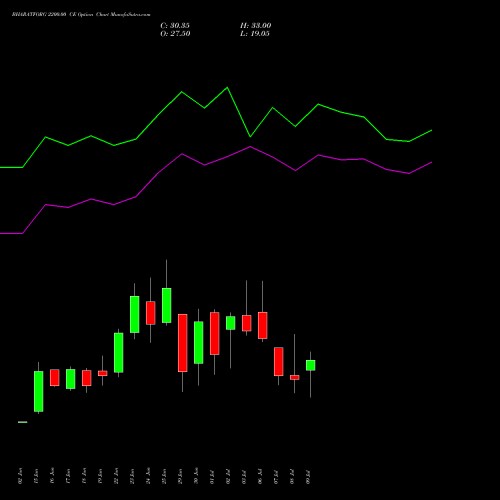The image size is (500, 500).
Task: Click the green candle for 25 Jun
Action: [x=167, y=305]
